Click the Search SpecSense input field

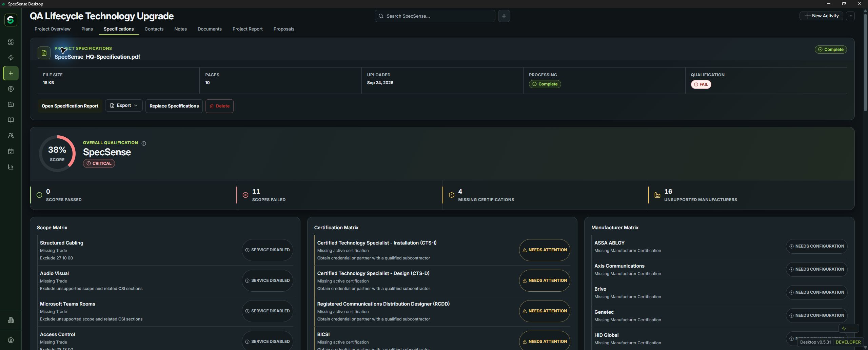[x=435, y=16]
